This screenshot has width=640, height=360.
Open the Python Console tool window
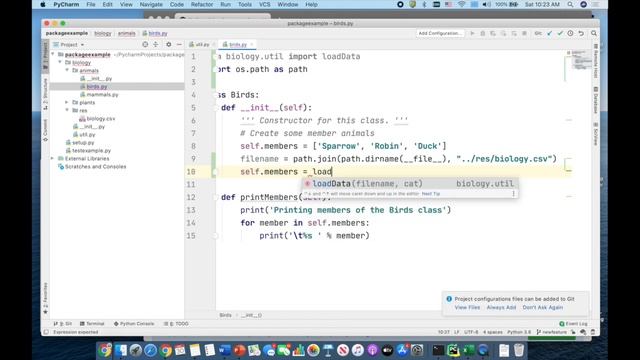[134, 324]
